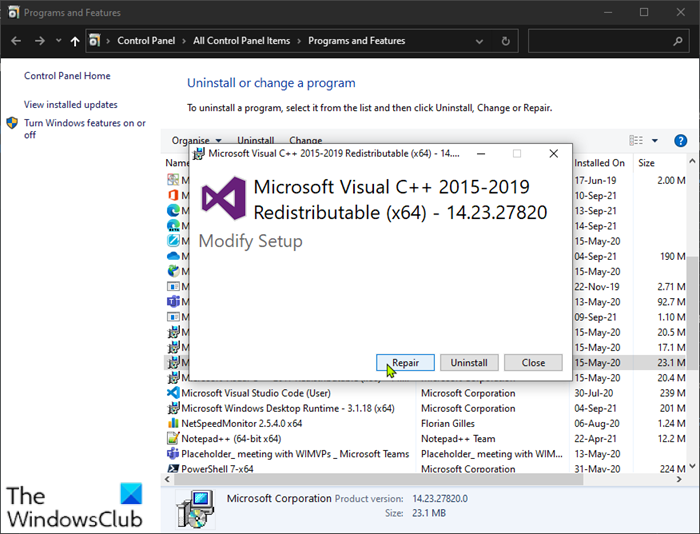Image resolution: width=700 pixels, height=534 pixels.
Task: Open recent locations dropdown arrow
Action: [58, 41]
